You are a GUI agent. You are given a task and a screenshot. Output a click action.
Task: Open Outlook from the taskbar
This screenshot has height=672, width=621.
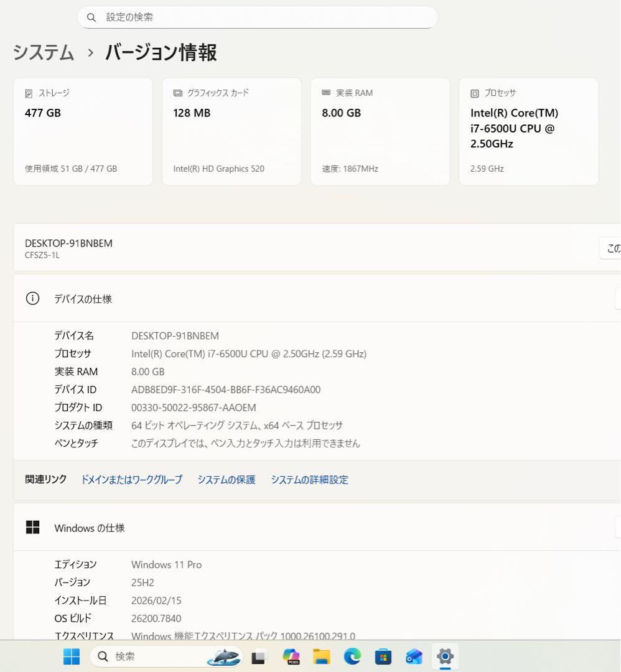tap(414, 656)
